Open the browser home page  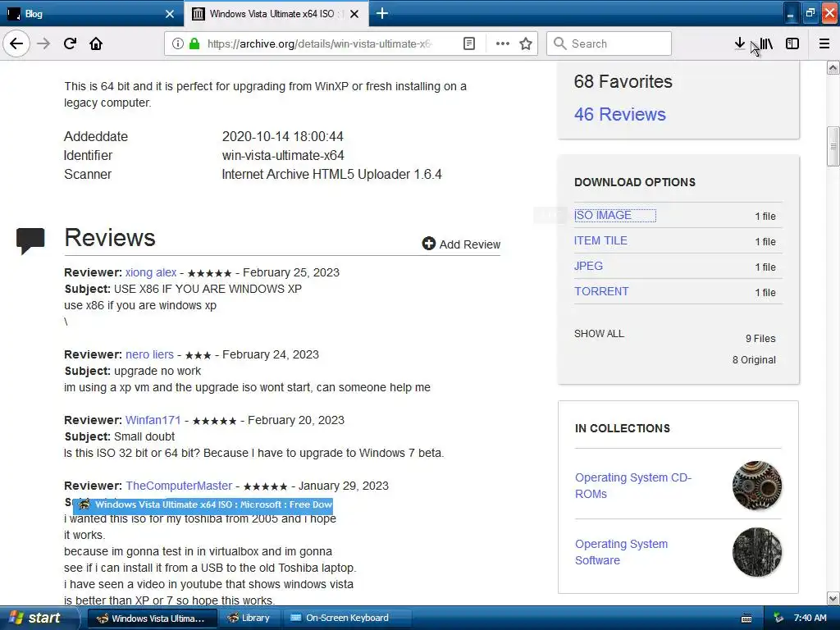(96, 43)
